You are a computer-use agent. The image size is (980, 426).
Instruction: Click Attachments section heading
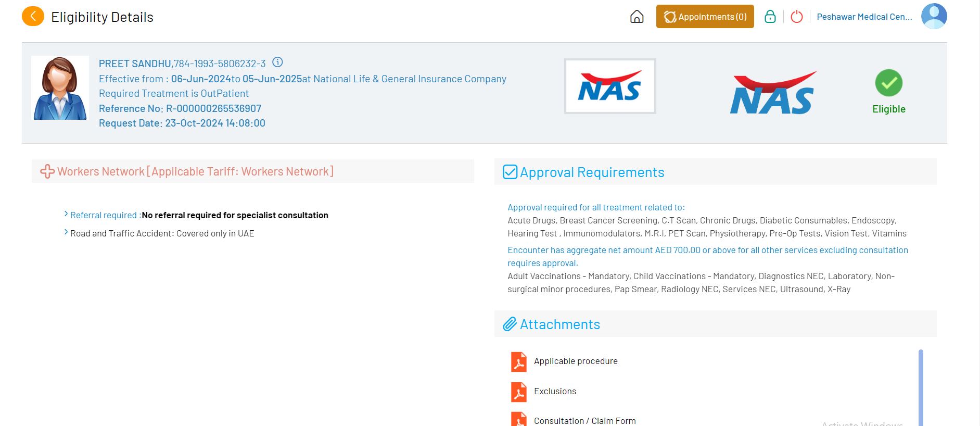click(560, 324)
